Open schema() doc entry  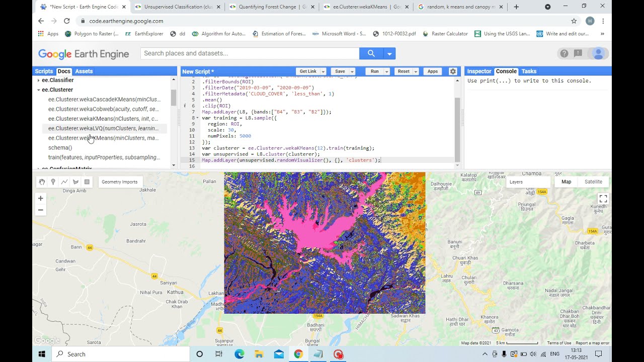click(60, 148)
